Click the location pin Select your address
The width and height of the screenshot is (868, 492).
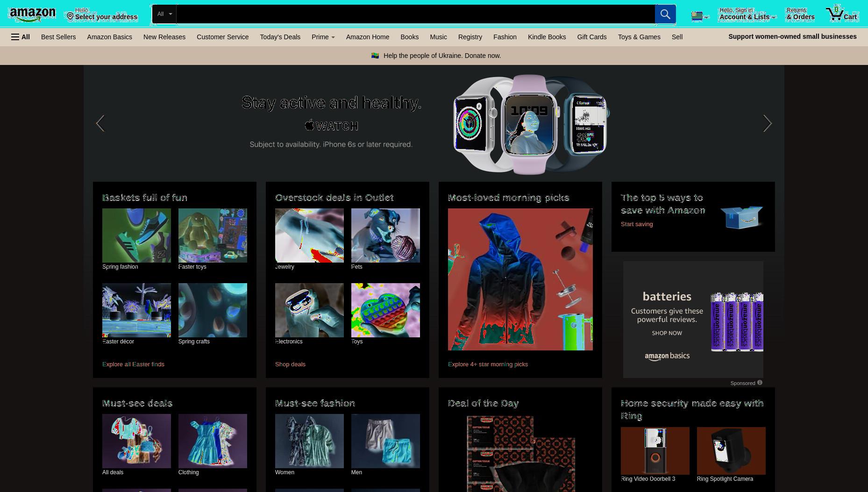pos(101,14)
